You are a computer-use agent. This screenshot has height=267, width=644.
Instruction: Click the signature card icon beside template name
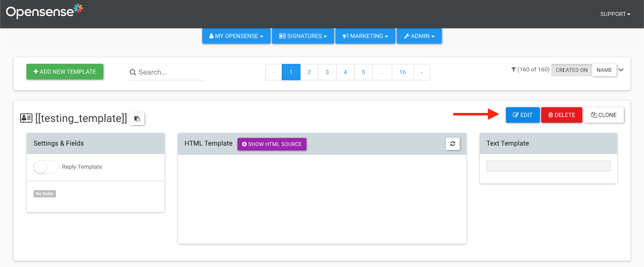[x=26, y=118]
